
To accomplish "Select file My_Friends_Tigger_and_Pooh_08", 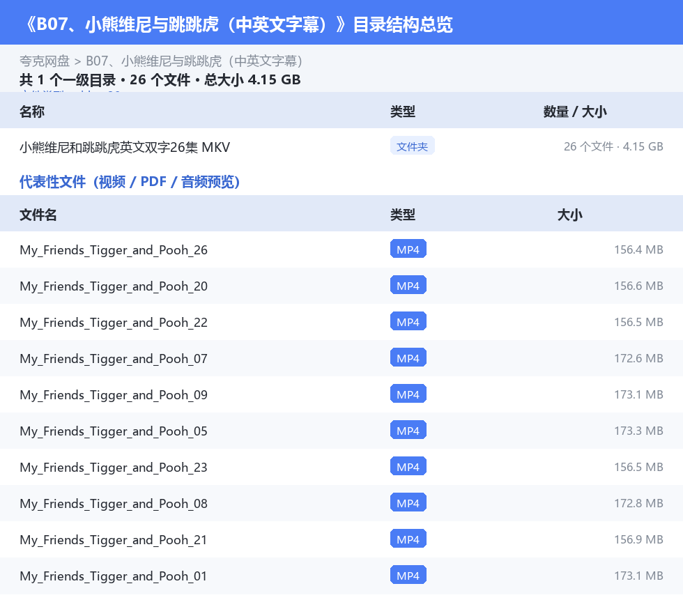I will click(114, 503).
